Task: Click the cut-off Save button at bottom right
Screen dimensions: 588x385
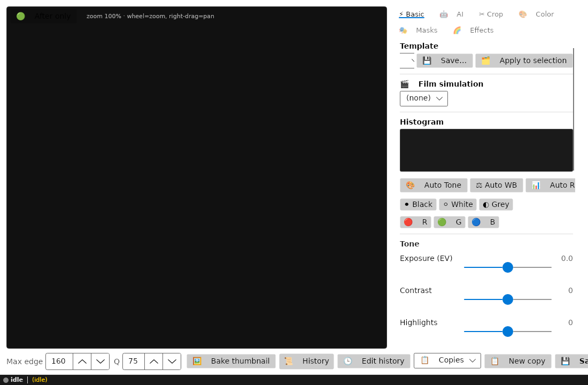Action: click(x=571, y=361)
